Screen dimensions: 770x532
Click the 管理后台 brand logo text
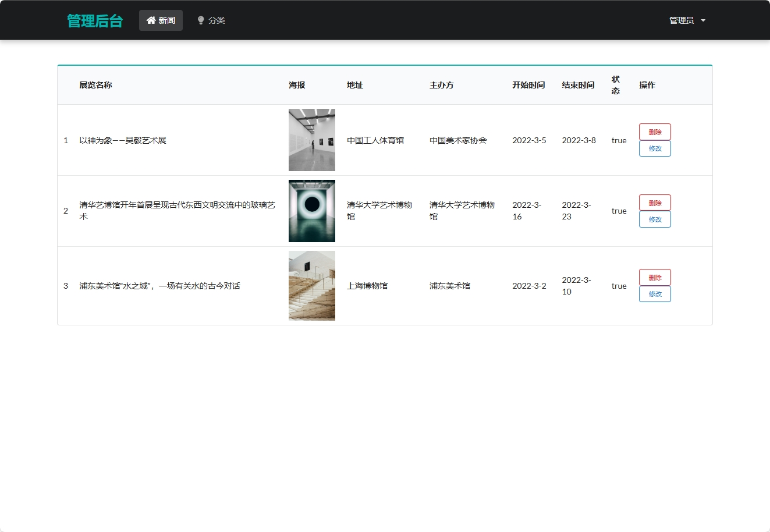tap(95, 20)
